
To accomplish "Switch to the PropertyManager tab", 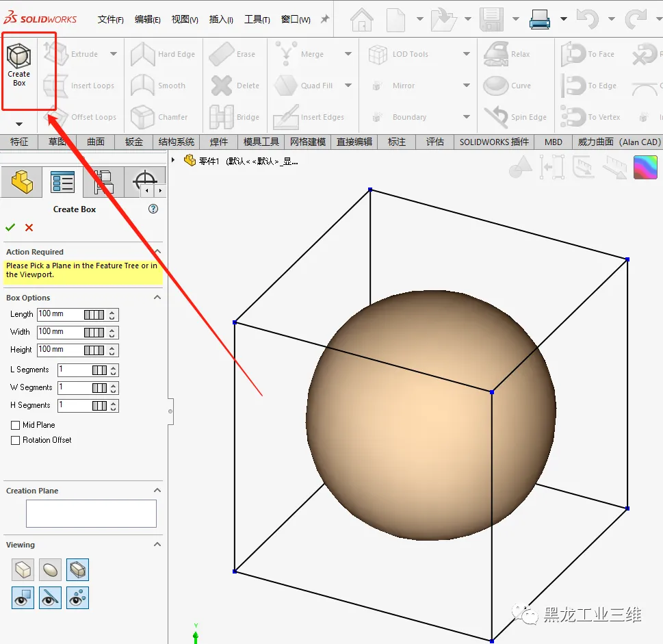I will [x=62, y=182].
